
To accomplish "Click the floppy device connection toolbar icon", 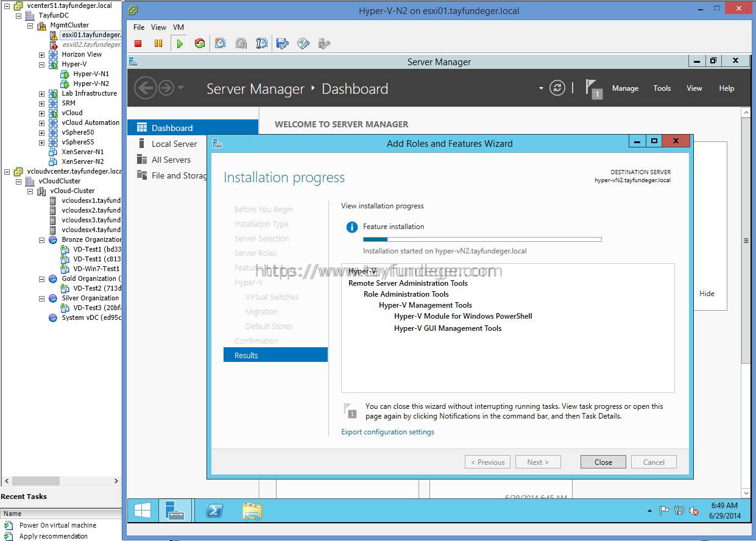I will [283, 43].
